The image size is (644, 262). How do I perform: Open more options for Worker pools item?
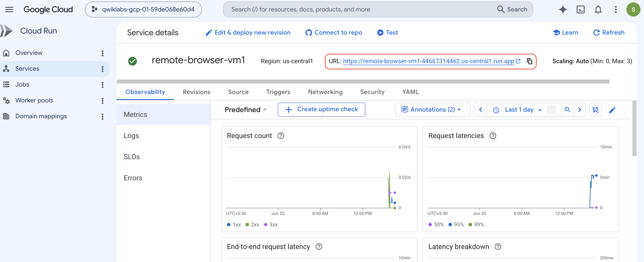click(102, 100)
